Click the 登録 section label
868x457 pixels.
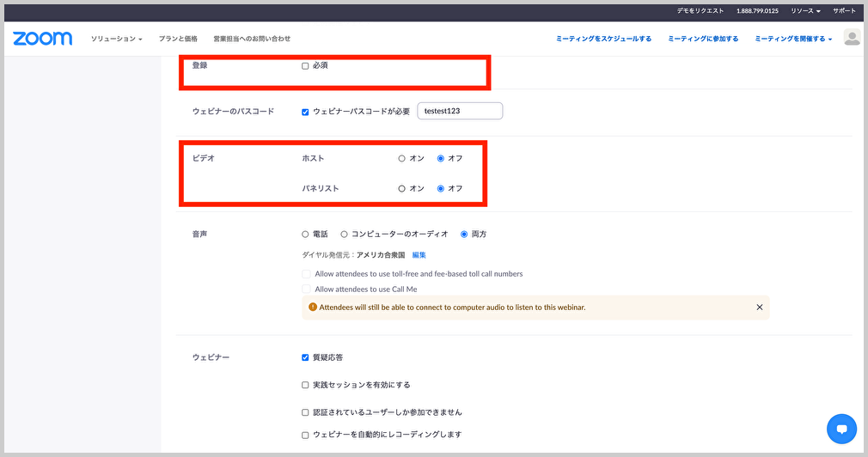[x=200, y=65]
